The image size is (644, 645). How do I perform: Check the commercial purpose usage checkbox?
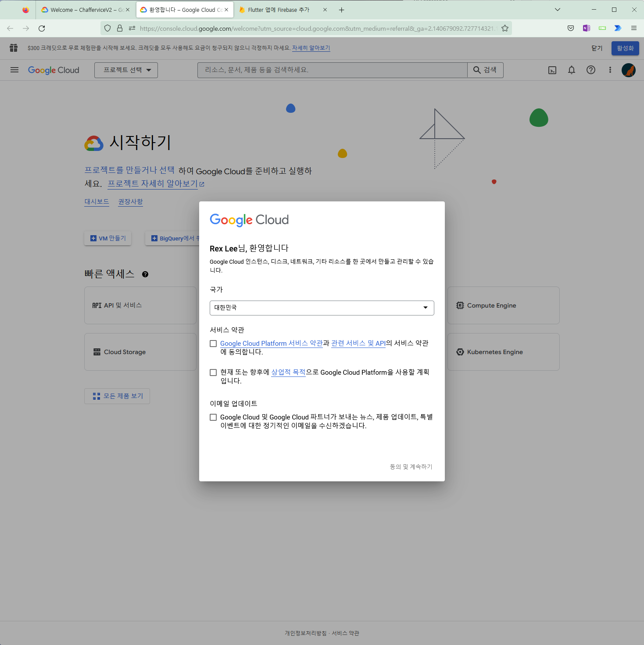point(213,373)
